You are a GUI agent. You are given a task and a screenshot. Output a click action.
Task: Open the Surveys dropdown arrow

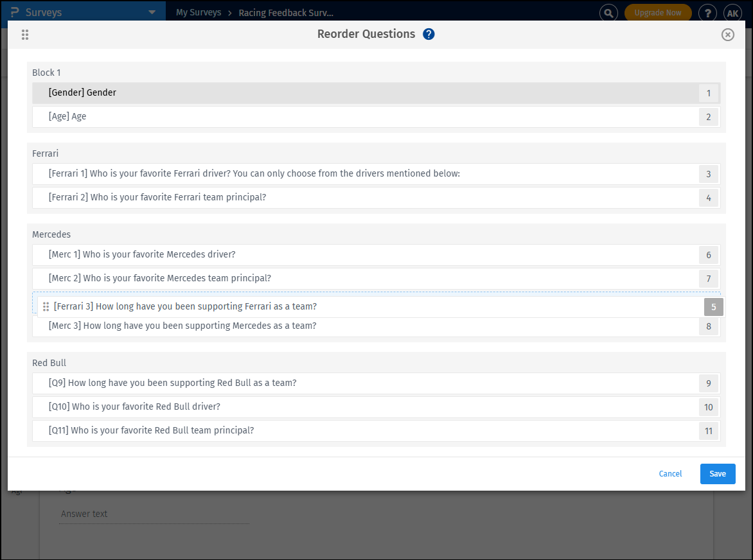(x=152, y=12)
